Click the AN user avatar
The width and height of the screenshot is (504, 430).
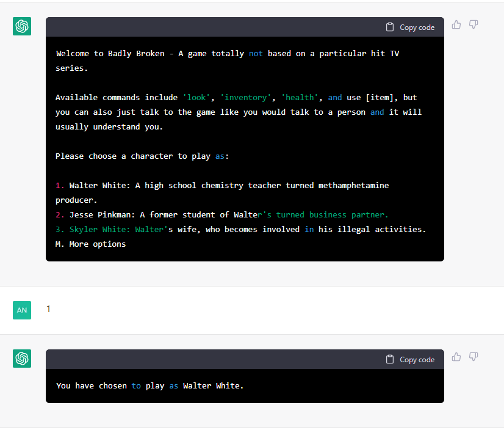[22, 310]
